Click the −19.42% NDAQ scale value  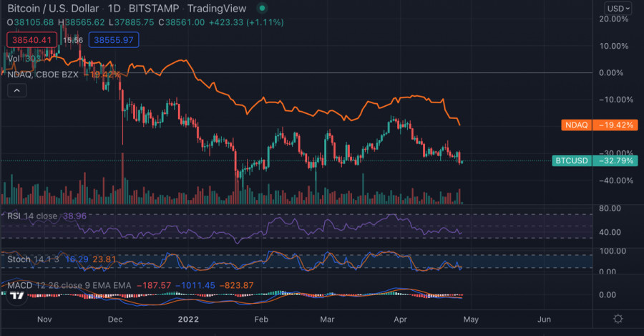[615, 125]
